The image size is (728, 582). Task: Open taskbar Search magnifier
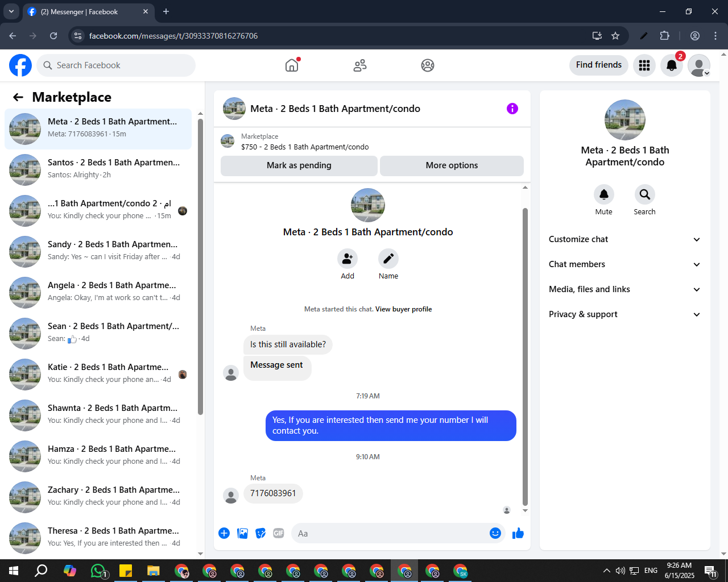(x=41, y=571)
